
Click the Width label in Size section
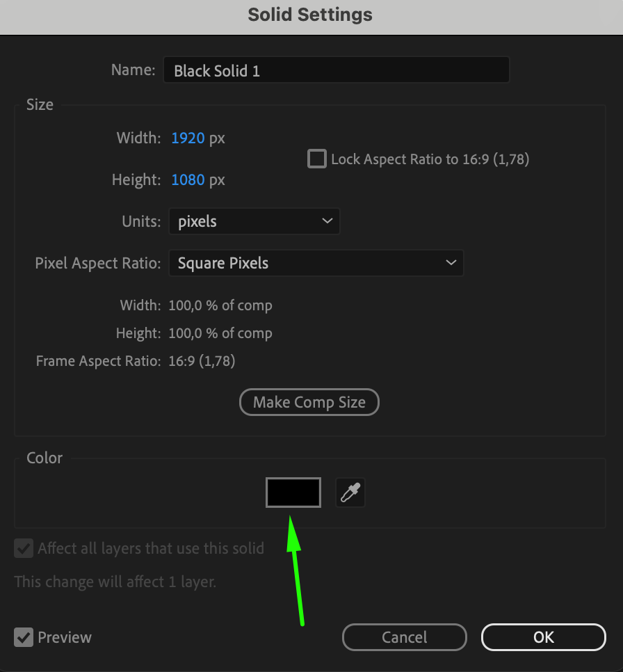pyautogui.click(x=138, y=138)
